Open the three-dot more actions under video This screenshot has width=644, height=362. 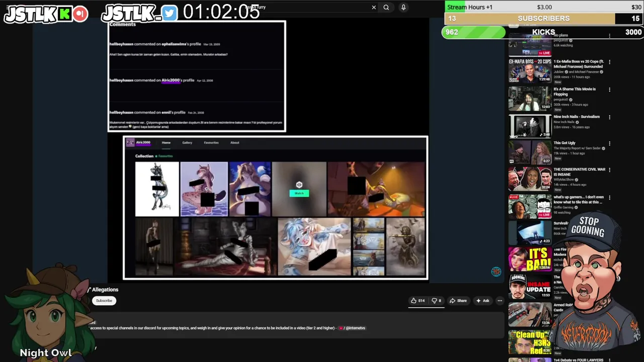[x=500, y=301]
